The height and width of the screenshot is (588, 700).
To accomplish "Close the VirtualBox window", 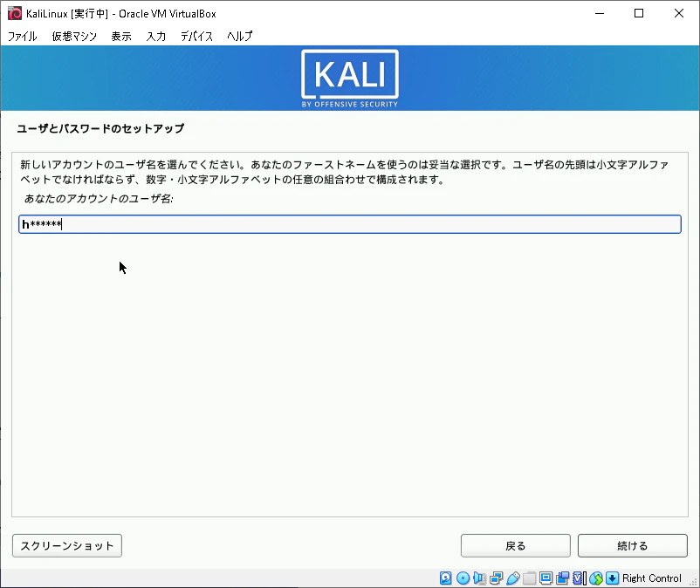I will (678, 13).
